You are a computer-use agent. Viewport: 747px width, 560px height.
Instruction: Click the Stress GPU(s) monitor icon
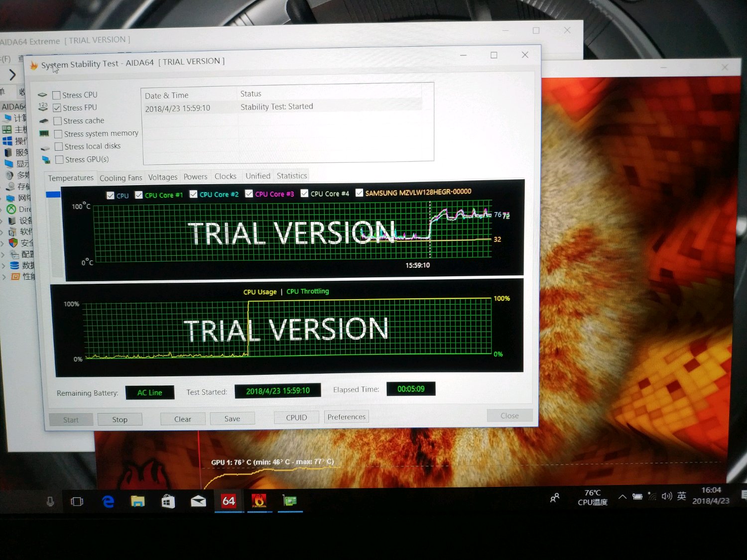pyautogui.click(x=46, y=160)
